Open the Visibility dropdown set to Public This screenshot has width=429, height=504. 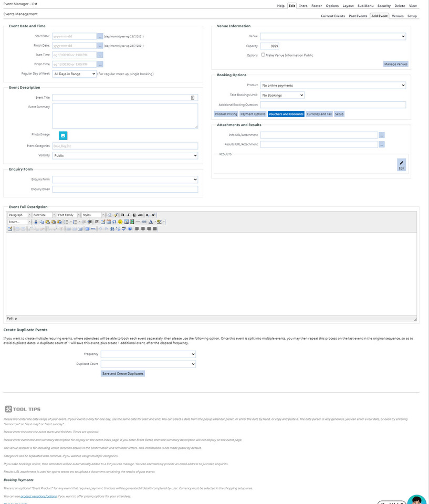[125, 155]
